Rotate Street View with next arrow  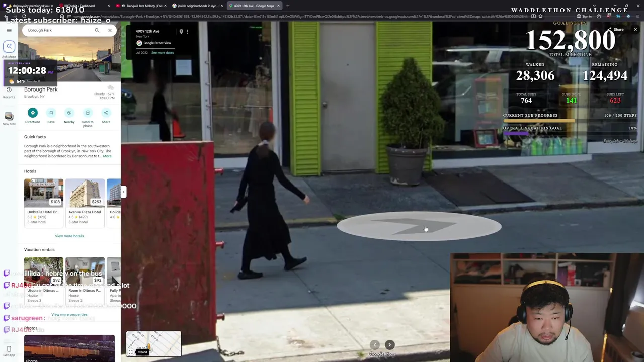pyautogui.click(x=389, y=345)
